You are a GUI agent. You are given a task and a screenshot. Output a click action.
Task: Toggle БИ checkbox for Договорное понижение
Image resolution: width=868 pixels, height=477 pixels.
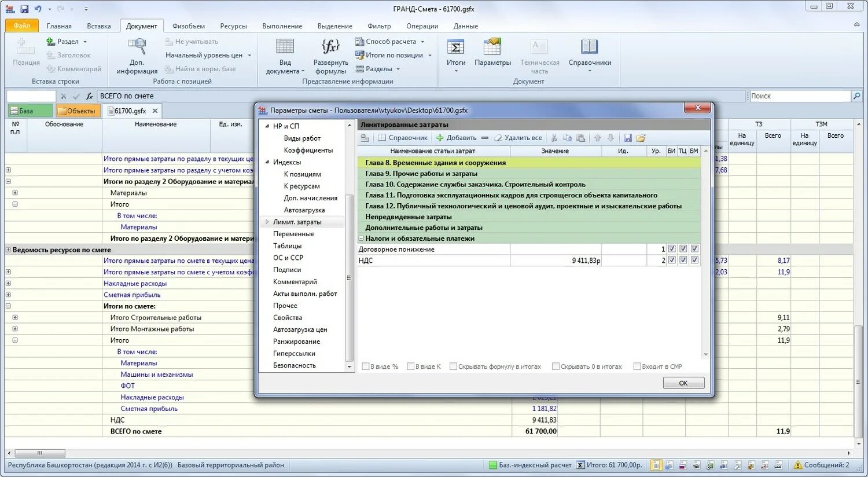[x=671, y=249]
